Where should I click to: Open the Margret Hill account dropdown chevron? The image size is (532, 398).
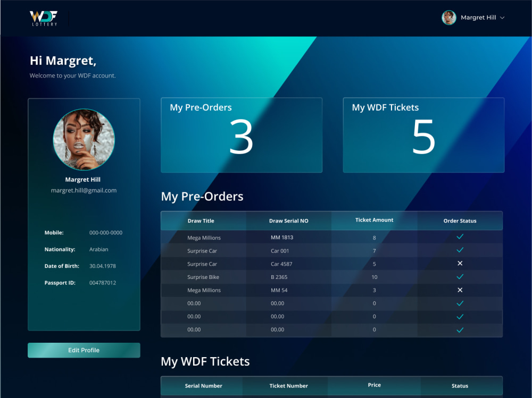[503, 18]
